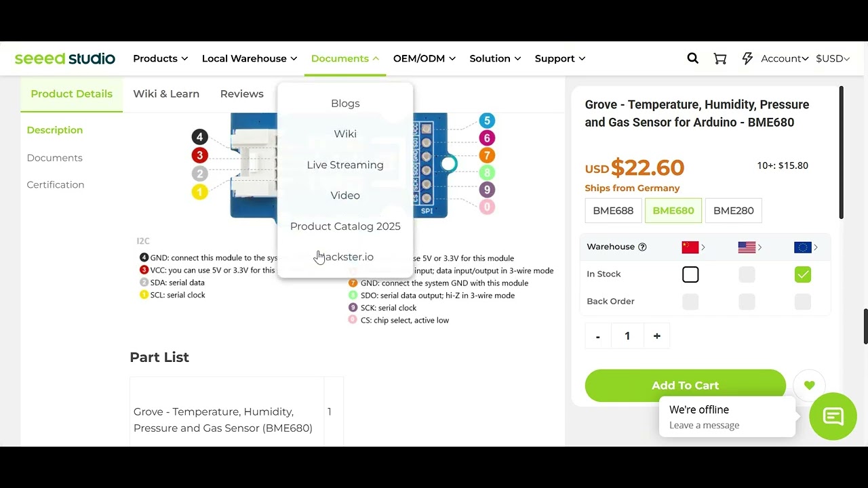Click the lightning bolt icon
The height and width of the screenshot is (488, 868).
pyautogui.click(x=747, y=58)
